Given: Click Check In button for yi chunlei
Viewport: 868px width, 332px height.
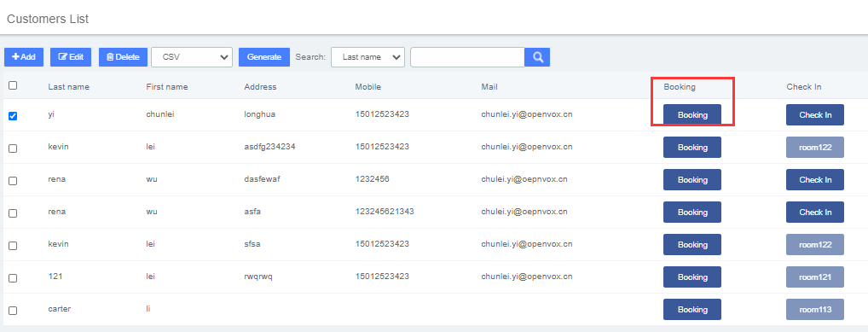Looking at the screenshot, I should tap(815, 115).
